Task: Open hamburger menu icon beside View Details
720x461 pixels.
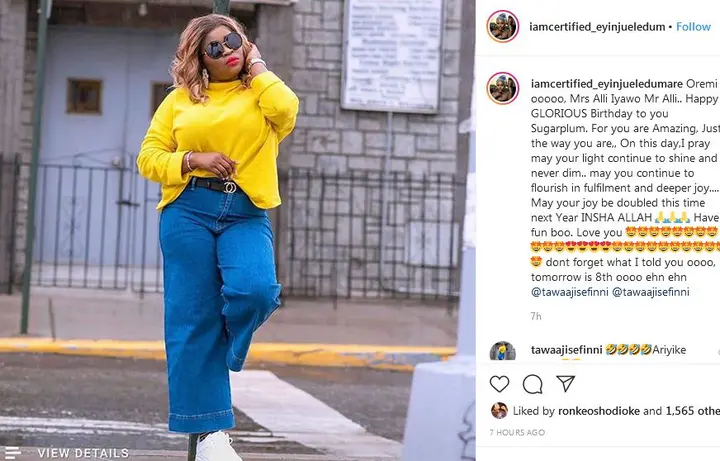Action: [13, 453]
